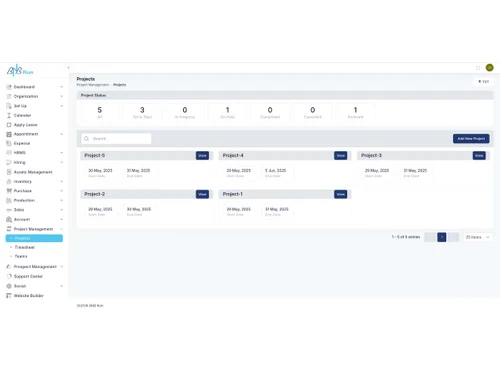The image size is (500, 375).
Task: Click the Apply Leave icon
Action: [x=9, y=125]
